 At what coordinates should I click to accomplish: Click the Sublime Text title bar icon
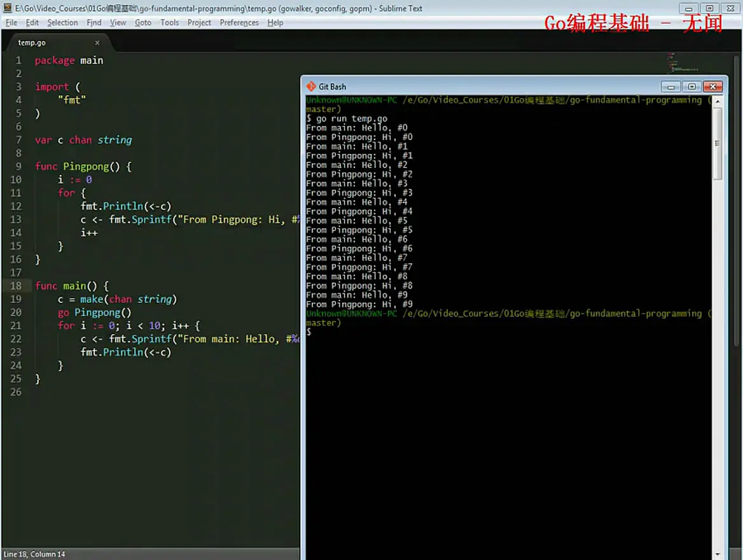[x=8, y=8]
